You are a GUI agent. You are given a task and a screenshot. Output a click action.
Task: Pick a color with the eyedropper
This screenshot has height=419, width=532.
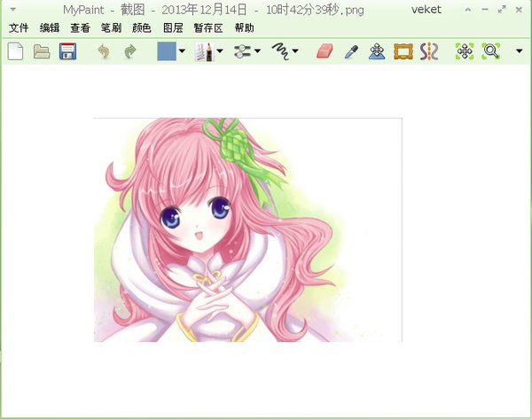tap(351, 52)
